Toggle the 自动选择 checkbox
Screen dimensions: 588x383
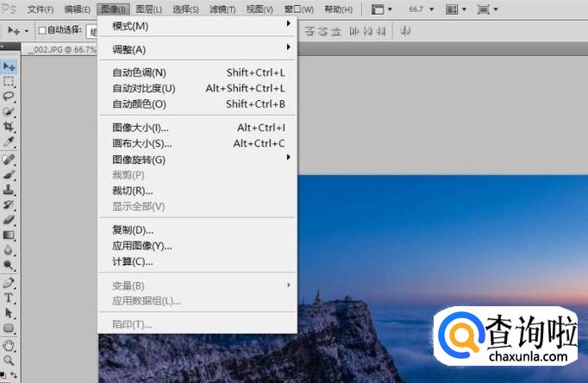point(42,30)
